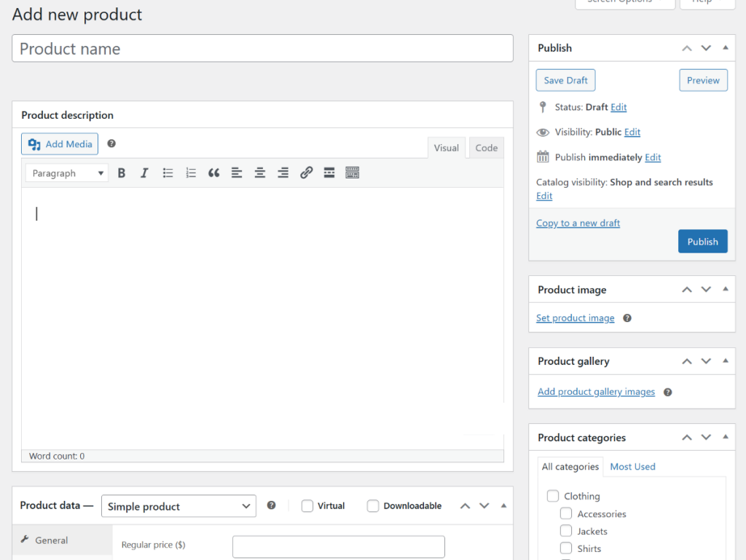Screen dimensions: 746x560
Task: Enable the Virtual product checkbox
Action: click(x=307, y=505)
